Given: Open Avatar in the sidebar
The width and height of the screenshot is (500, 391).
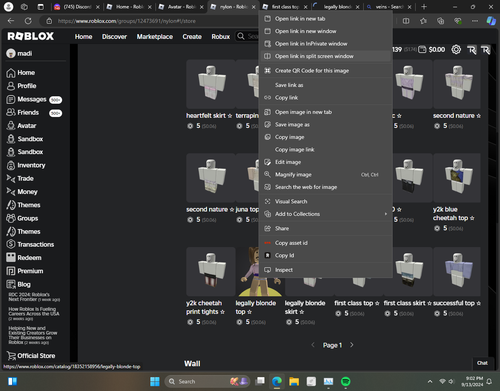Looking at the screenshot, I should (x=21, y=126).
